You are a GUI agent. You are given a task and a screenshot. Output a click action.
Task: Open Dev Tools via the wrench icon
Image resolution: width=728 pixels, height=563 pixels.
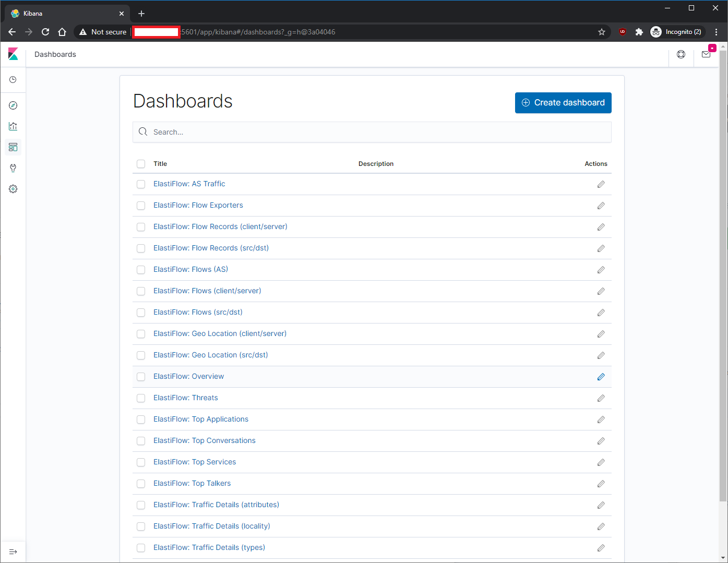tap(13, 167)
